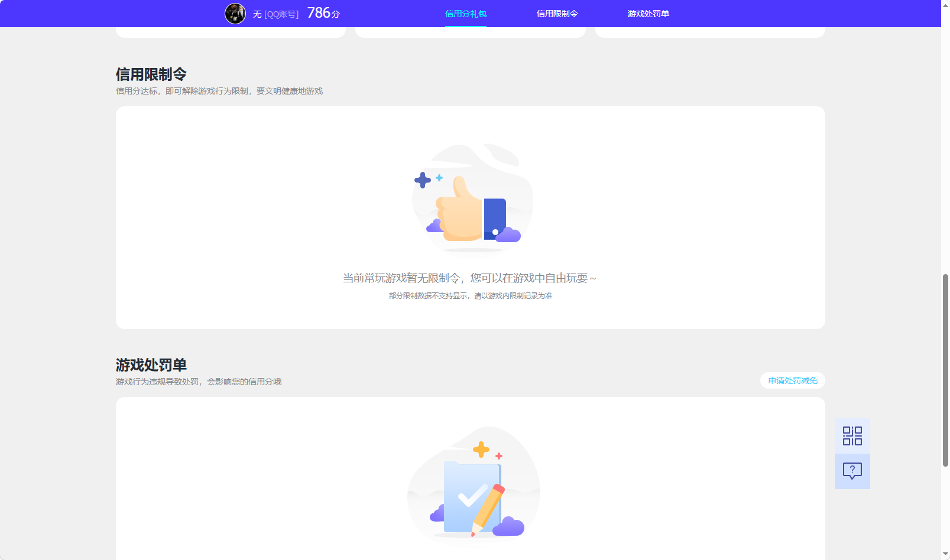Click the 游戏行为违规导致处罚 subtitle text
The width and height of the screenshot is (950, 560).
pos(199,382)
